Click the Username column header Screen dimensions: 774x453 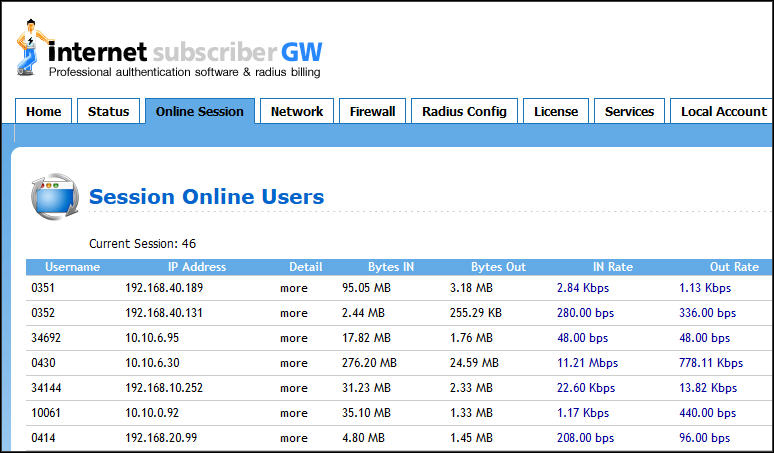[73, 267]
